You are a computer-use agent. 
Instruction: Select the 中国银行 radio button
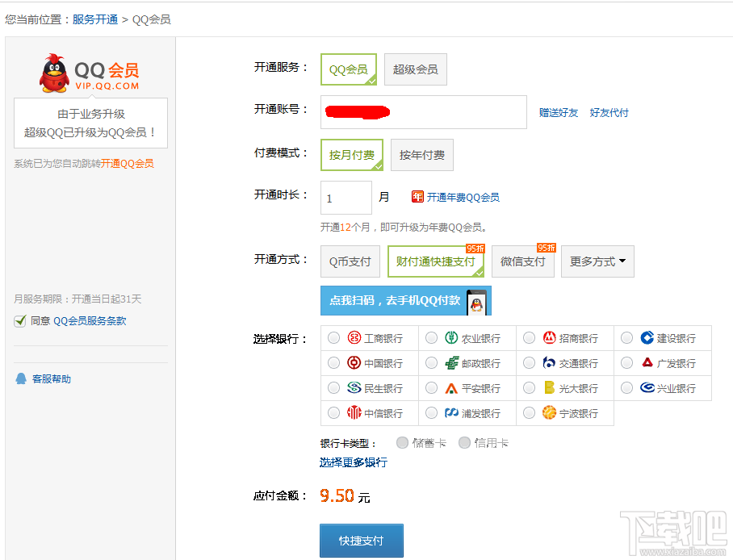pyautogui.click(x=333, y=364)
